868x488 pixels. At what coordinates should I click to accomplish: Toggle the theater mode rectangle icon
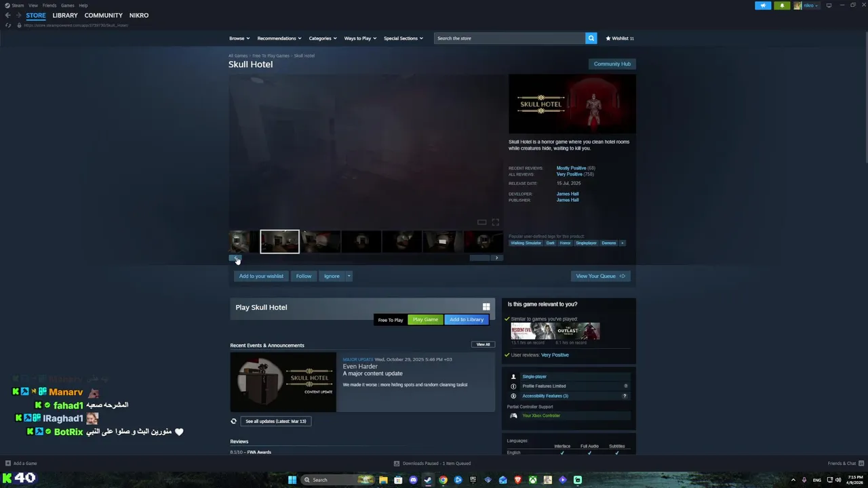click(x=481, y=222)
